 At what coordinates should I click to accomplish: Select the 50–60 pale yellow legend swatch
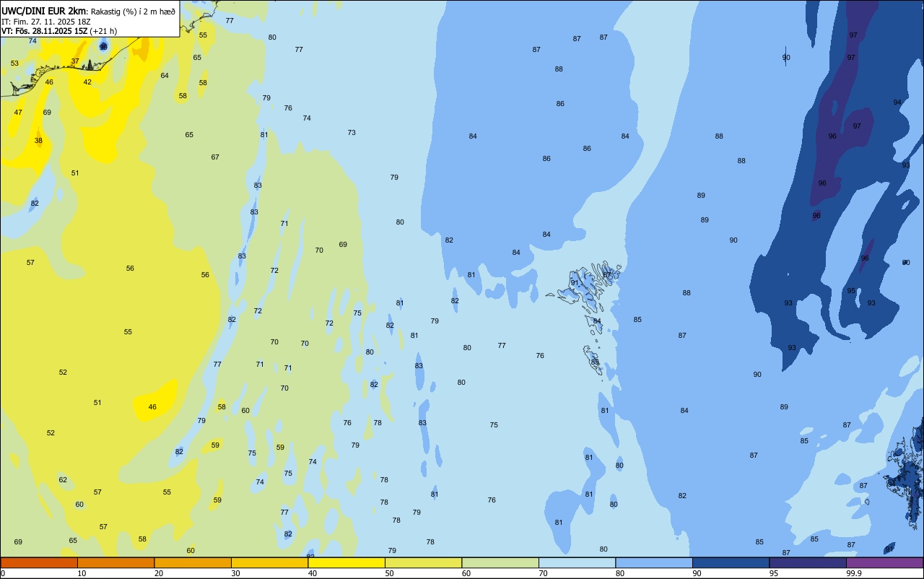423,562
